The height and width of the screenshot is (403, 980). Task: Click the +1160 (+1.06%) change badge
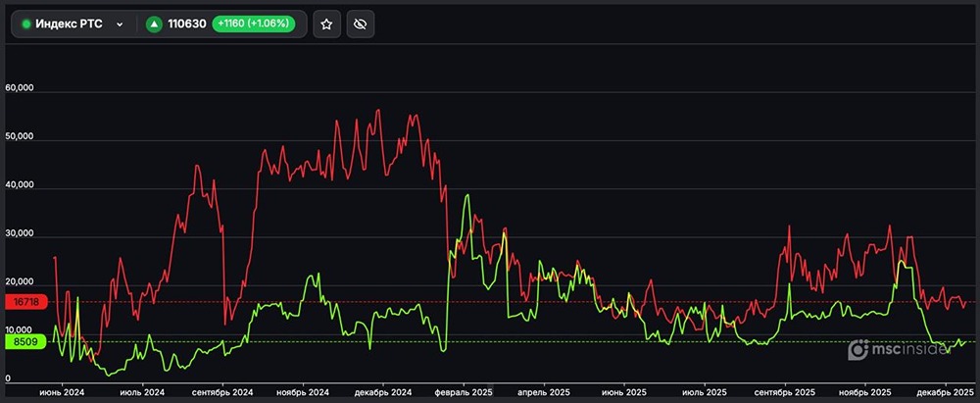253,25
